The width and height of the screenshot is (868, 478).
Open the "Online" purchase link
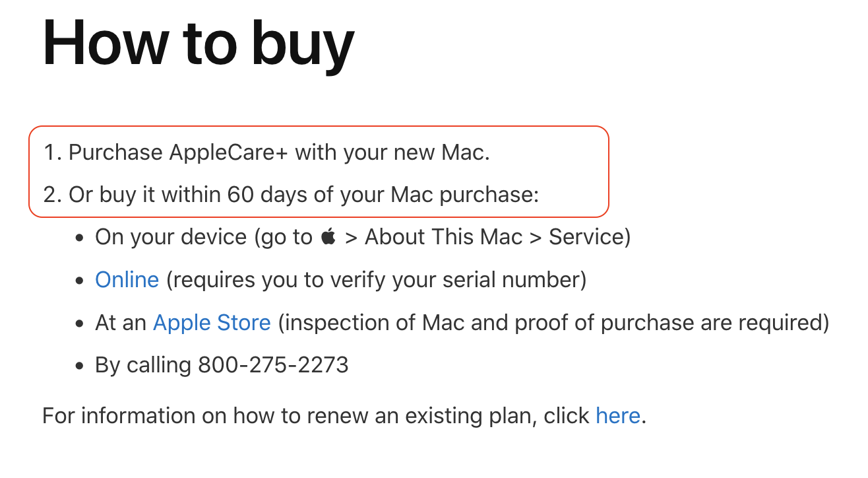point(127,280)
